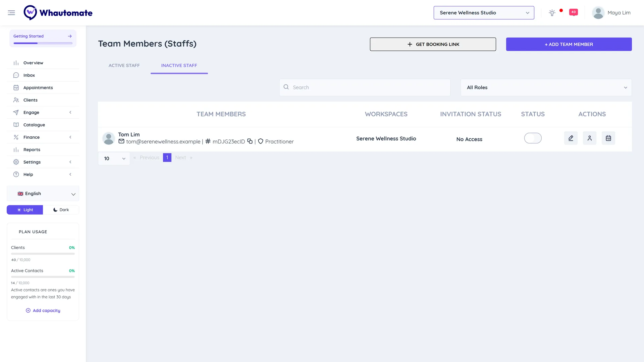Screen dimensions: 644x362
Task: Click the Active Contacts usage progress bar
Action: tap(43, 277)
